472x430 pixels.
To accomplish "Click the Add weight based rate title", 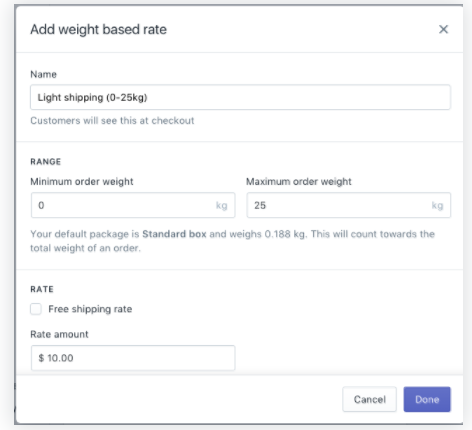I will point(98,30).
